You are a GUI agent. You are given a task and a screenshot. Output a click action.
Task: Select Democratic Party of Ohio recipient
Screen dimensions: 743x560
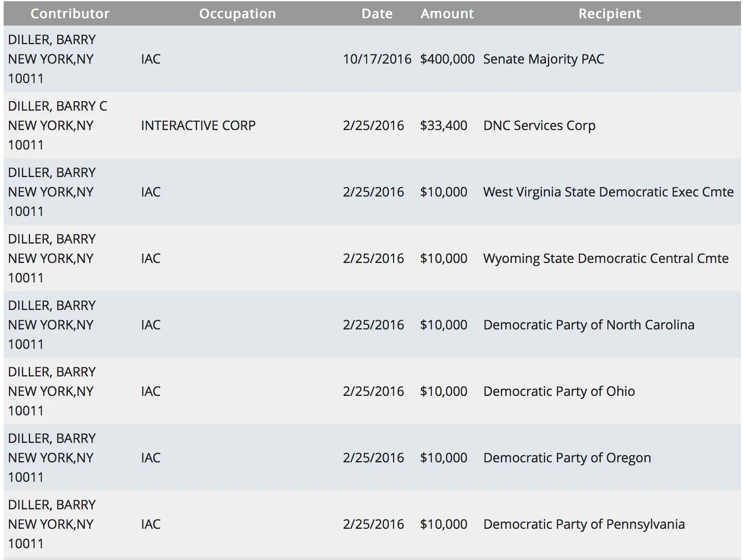click(559, 391)
